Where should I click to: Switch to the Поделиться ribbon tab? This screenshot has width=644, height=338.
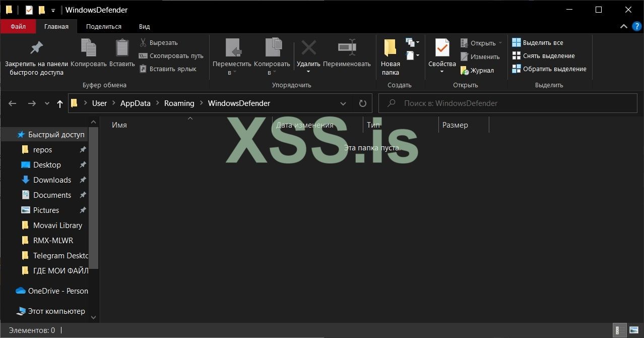104,26
